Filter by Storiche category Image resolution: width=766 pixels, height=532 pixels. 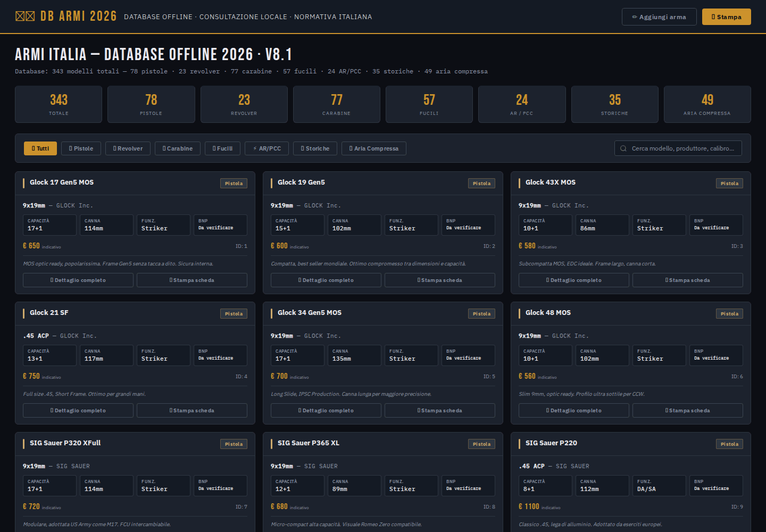(x=315, y=148)
